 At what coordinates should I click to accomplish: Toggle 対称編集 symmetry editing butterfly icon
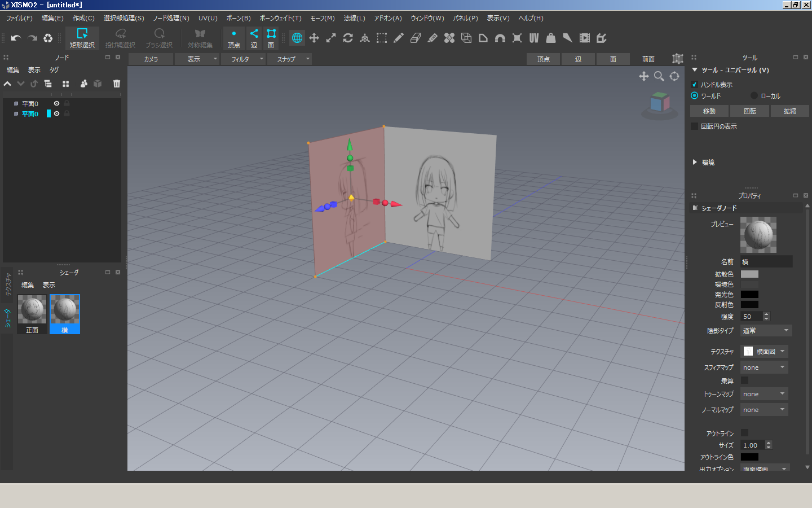pyautogui.click(x=200, y=38)
